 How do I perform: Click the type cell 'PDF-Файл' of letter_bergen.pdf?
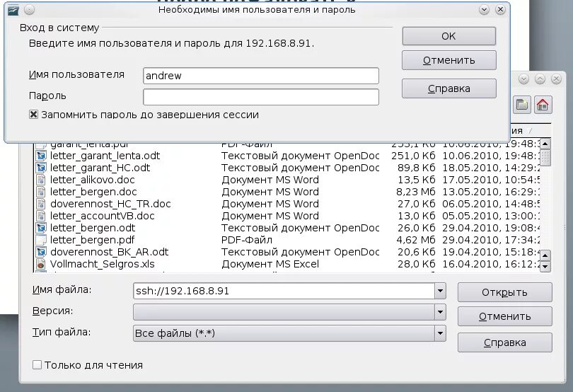coord(247,241)
